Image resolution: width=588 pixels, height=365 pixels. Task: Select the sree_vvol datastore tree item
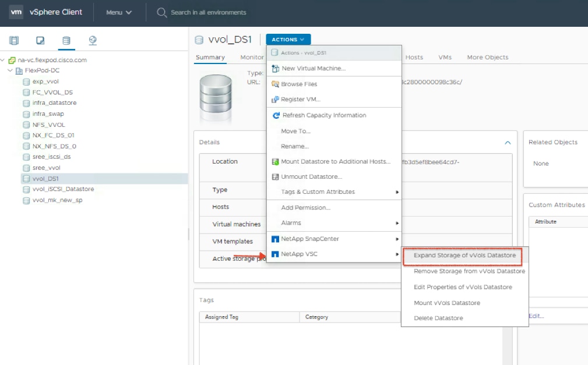pos(46,168)
